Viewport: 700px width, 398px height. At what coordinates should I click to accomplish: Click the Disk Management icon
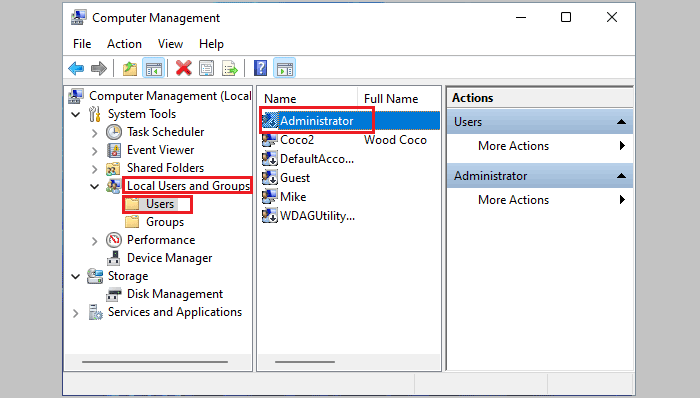(x=114, y=294)
